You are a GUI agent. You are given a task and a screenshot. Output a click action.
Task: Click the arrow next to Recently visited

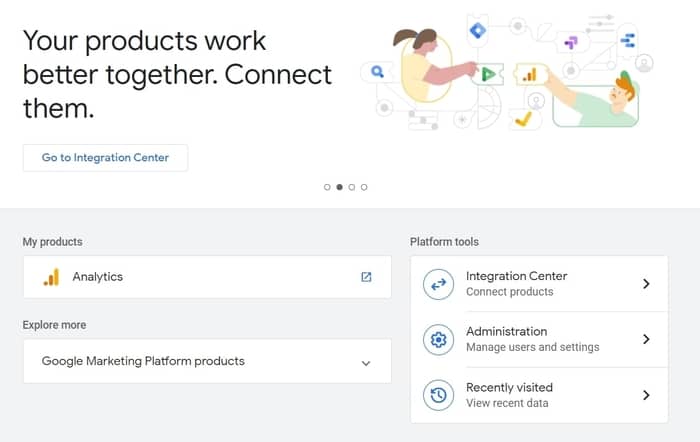tap(646, 395)
